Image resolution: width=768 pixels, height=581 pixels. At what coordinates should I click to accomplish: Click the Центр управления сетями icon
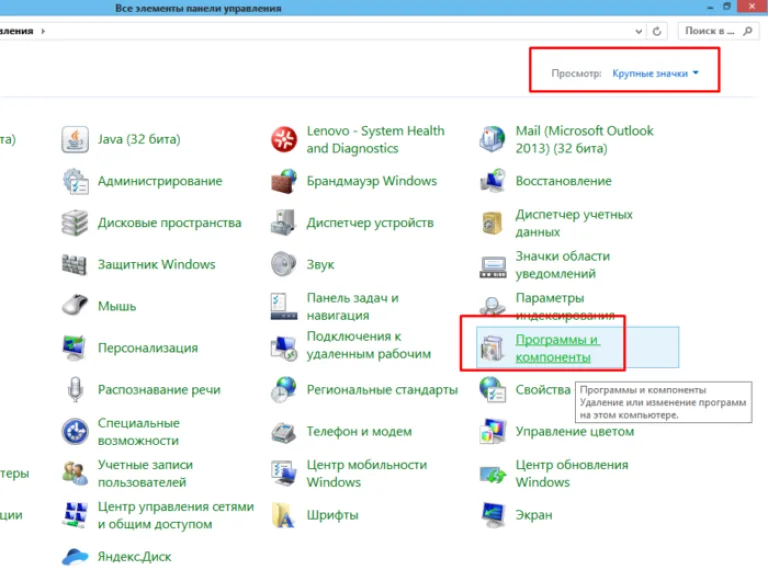click(75, 515)
